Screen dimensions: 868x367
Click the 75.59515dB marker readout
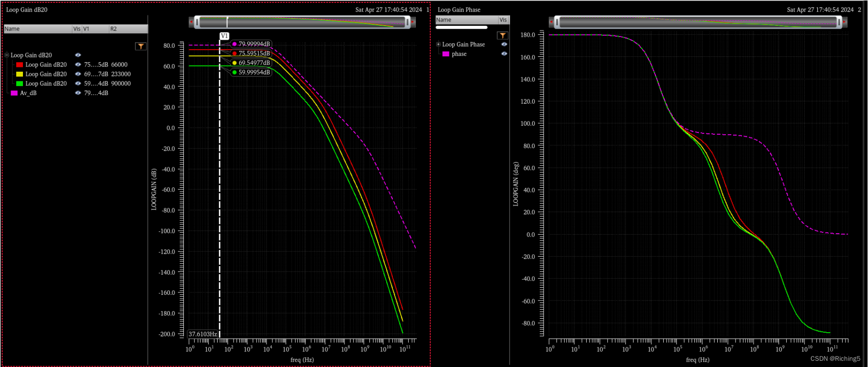point(251,54)
